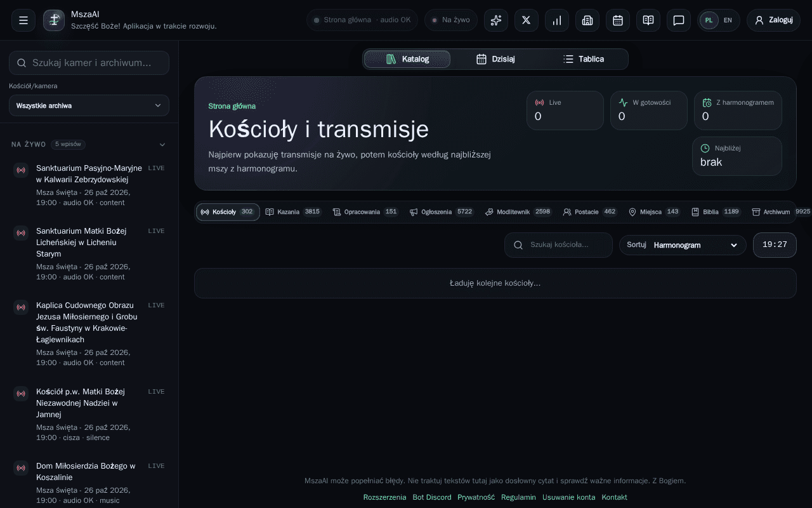Viewport: 812px width, 508px height.
Task: Switch language to PL
Action: (x=709, y=20)
